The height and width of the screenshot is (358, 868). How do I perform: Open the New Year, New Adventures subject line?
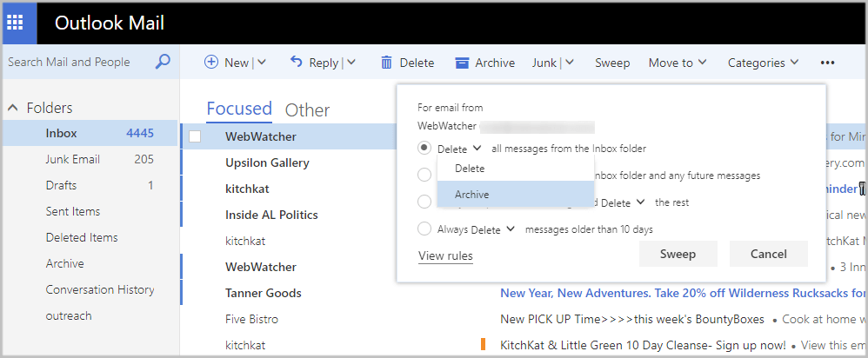click(x=684, y=293)
